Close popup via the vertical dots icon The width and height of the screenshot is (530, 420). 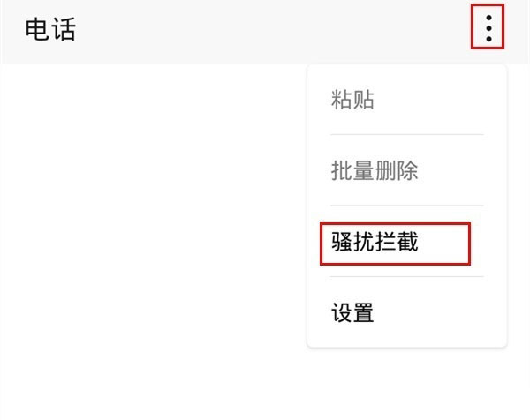[488, 27]
